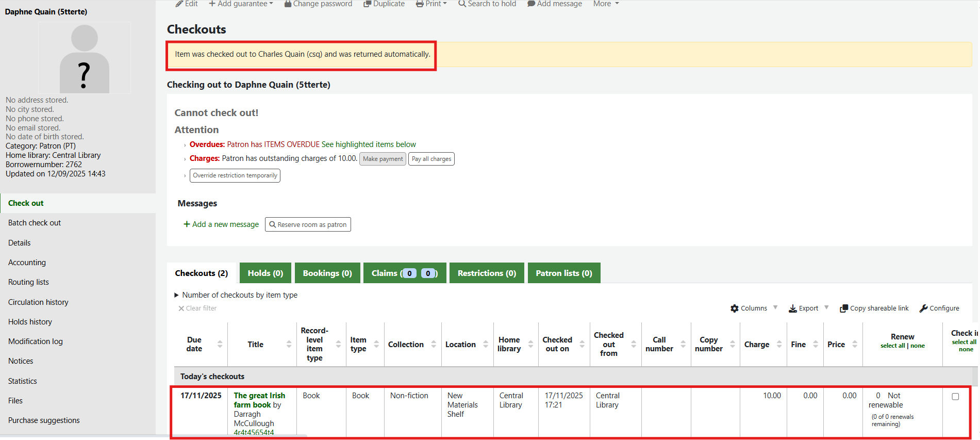Open Circulation history in the sidebar
The height and width of the screenshot is (440, 980).
click(x=38, y=302)
